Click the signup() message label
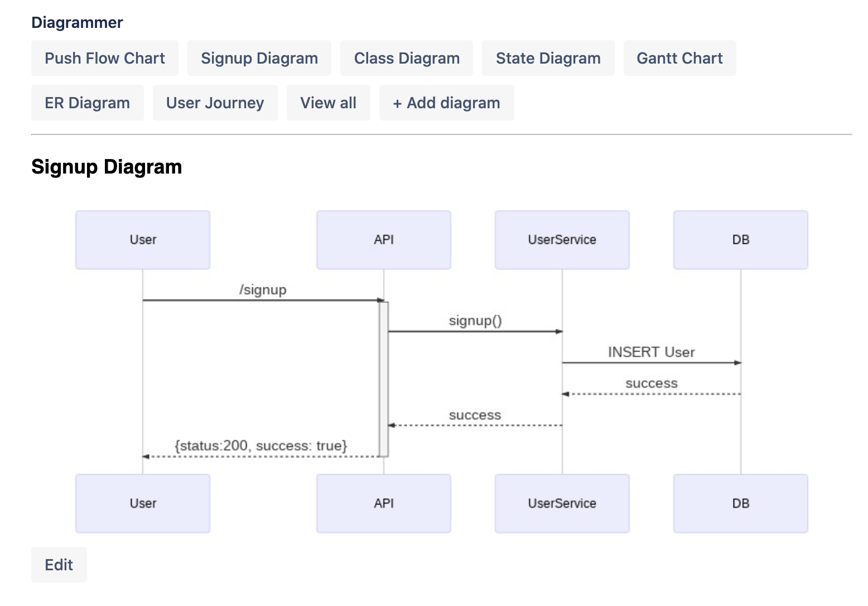 [475, 321]
